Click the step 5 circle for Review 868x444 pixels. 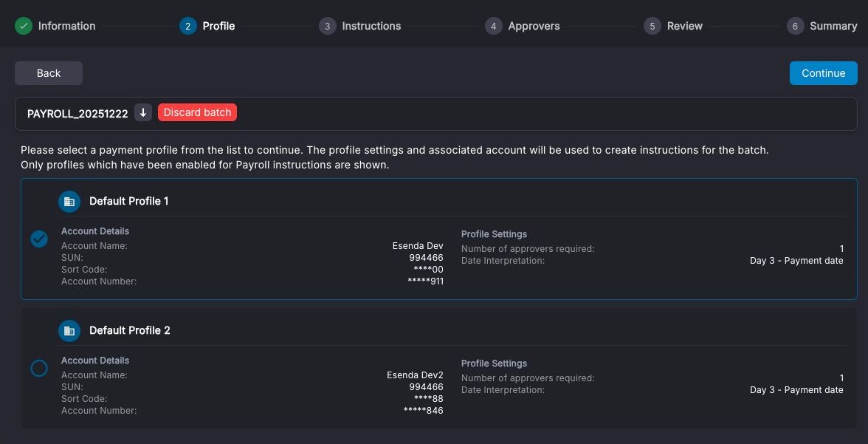coord(652,26)
